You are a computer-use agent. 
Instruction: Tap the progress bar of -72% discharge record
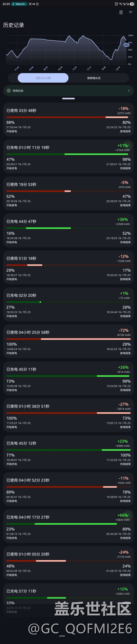(x=68, y=339)
